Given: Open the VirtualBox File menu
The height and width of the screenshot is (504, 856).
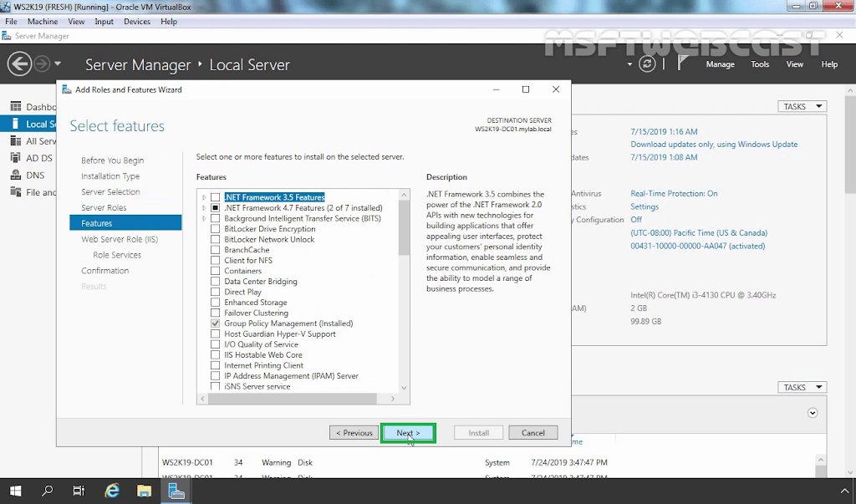Looking at the screenshot, I should point(12,21).
